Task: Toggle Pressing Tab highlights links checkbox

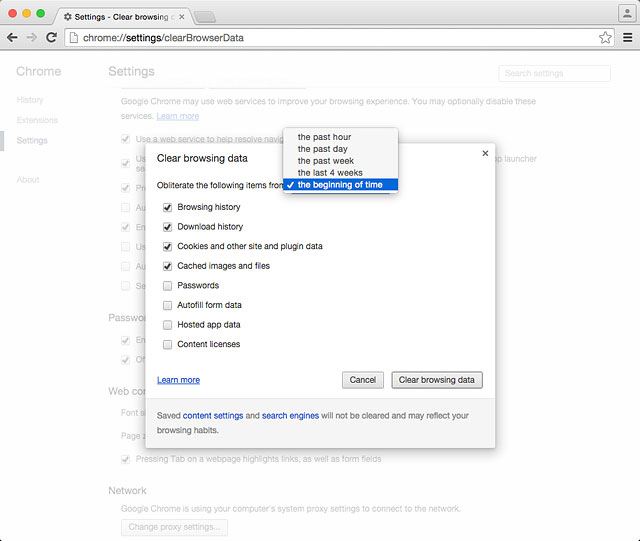Action: click(125, 459)
